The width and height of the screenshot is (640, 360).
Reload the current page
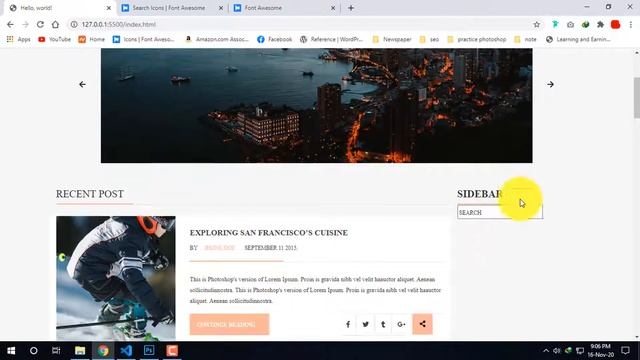click(x=40, y=24)
